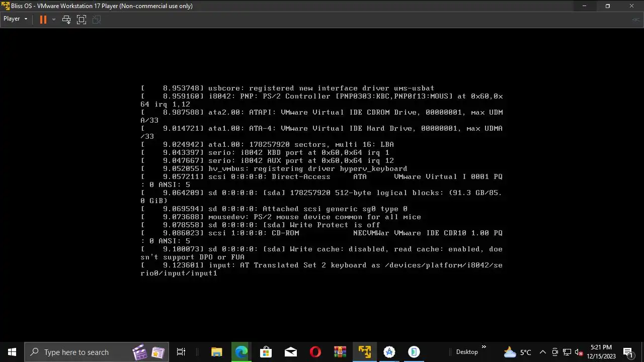Open the white-teal app icon on taskbar
This screenshot has width=644, height=362.
tap(414, 352)
